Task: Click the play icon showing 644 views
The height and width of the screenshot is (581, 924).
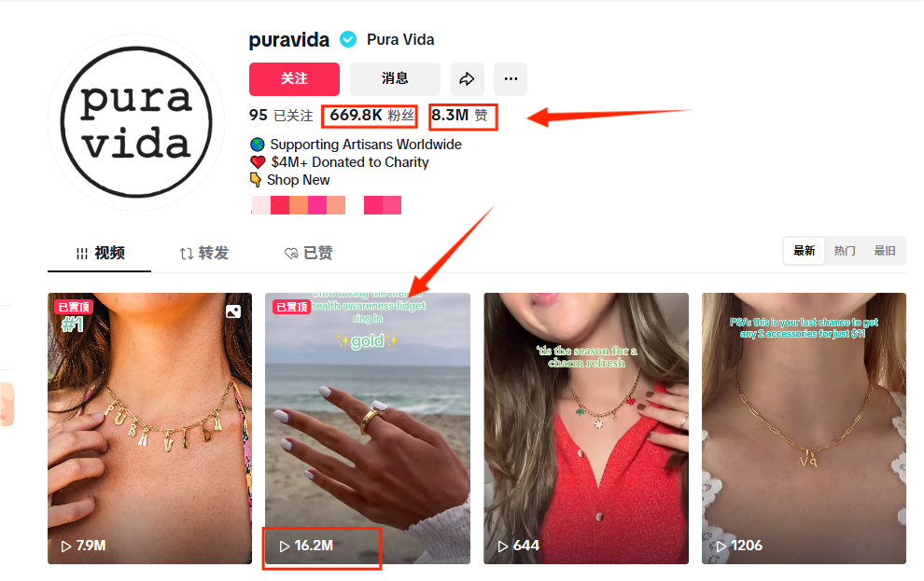Action: 503,546
